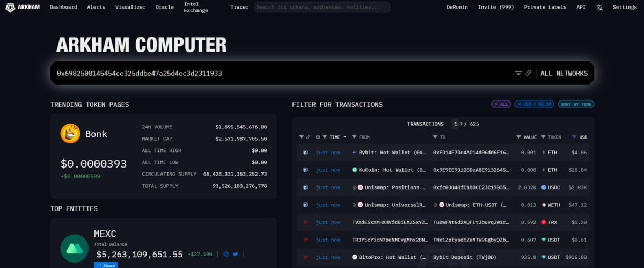Click the WETH token icon
The image size is (644, 268).
pos(544,205)
